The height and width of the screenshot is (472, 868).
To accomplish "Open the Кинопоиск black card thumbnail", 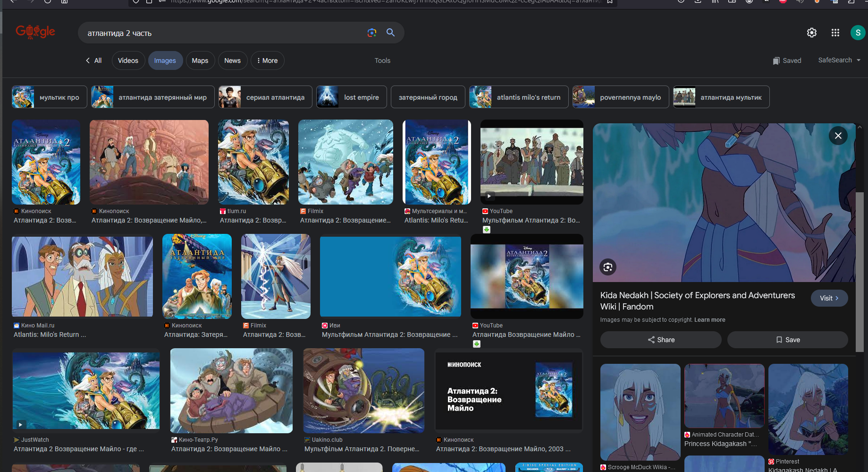I will click(509, 391).
